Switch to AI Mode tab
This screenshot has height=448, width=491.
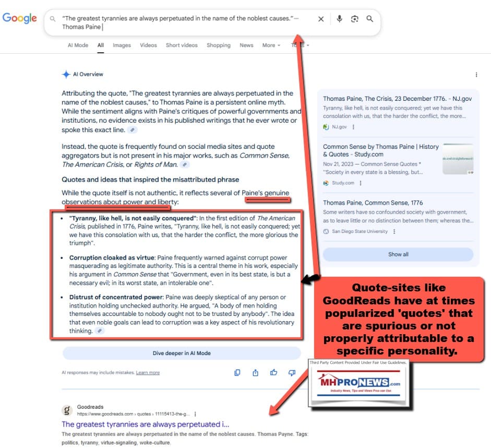[x=78, y=45]
